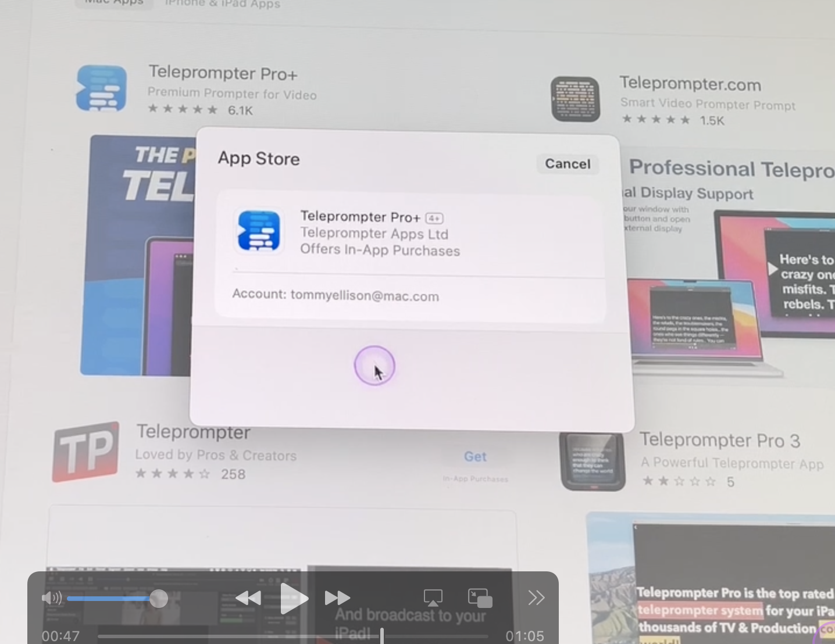Fast forward the video playback
835x644 pixels.
point(337,598)
